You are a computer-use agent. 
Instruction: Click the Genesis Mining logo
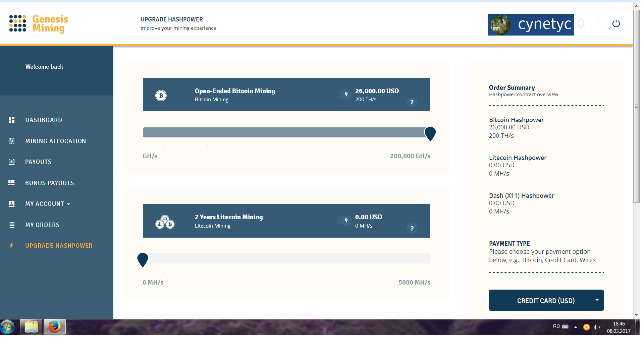point(39,24)
